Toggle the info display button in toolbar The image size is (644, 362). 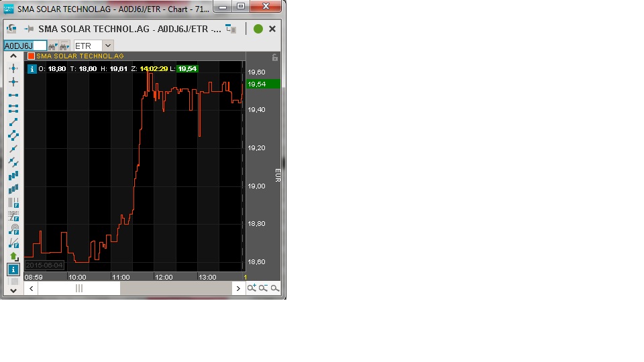13,269
